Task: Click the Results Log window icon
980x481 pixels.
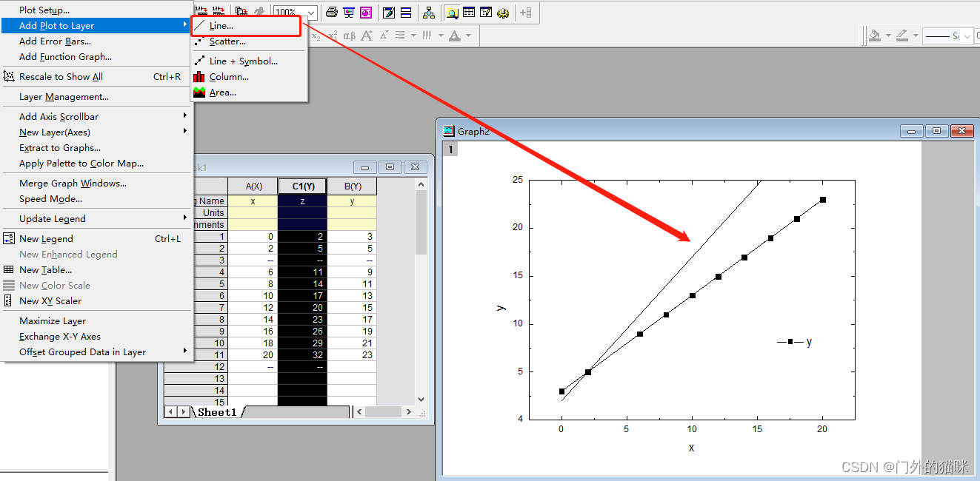Action: coord(469,13)
